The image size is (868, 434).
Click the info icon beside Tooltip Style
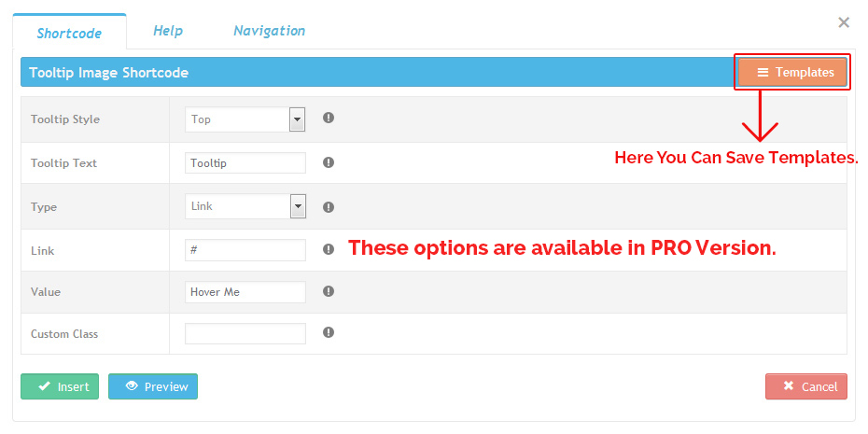click(329, 119)
